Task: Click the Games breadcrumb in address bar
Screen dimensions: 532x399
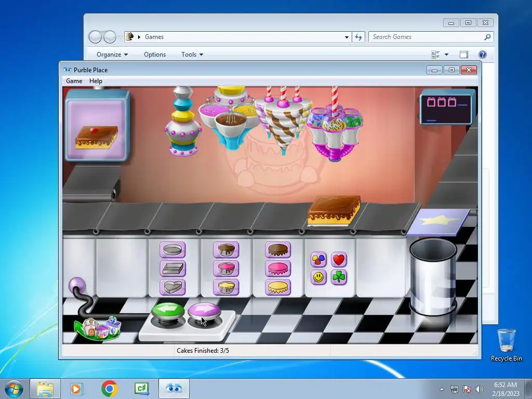Action: coord(154,37)
